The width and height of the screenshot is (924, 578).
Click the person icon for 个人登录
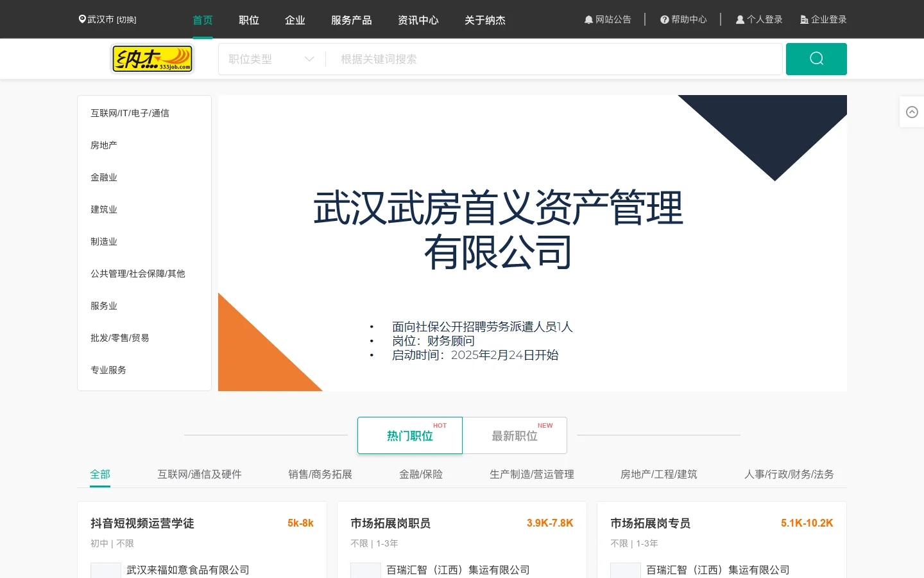[x=740, y=20]
